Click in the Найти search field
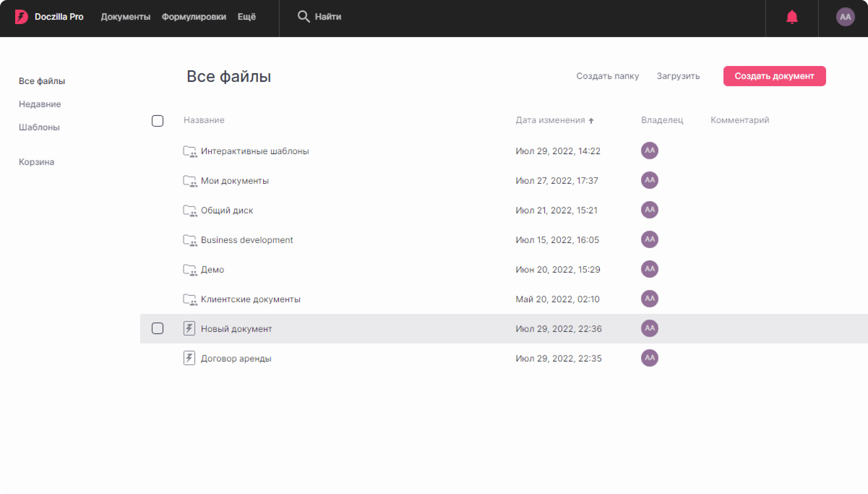The image size is (868, 494). 328,17
